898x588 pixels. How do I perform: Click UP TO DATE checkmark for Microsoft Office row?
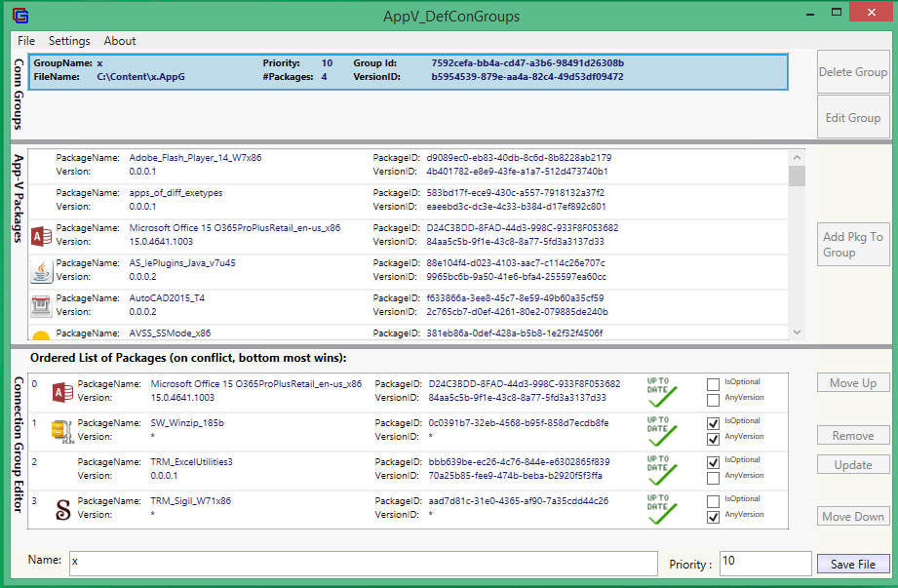coord(661,392)
